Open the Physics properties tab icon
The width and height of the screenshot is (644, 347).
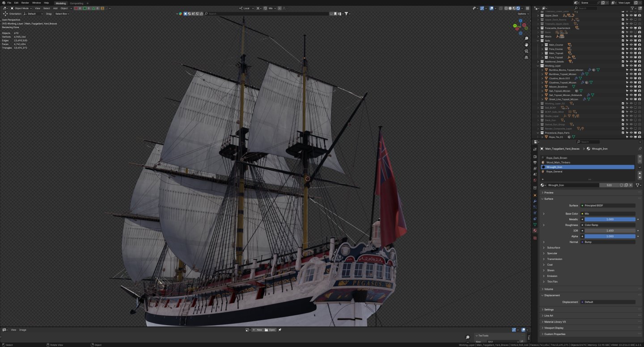(535, 213)
